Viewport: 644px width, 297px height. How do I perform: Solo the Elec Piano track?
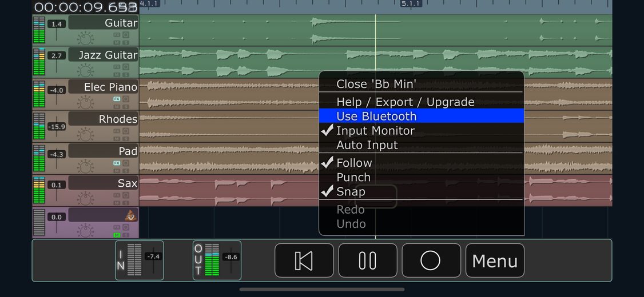click(126, 106)
